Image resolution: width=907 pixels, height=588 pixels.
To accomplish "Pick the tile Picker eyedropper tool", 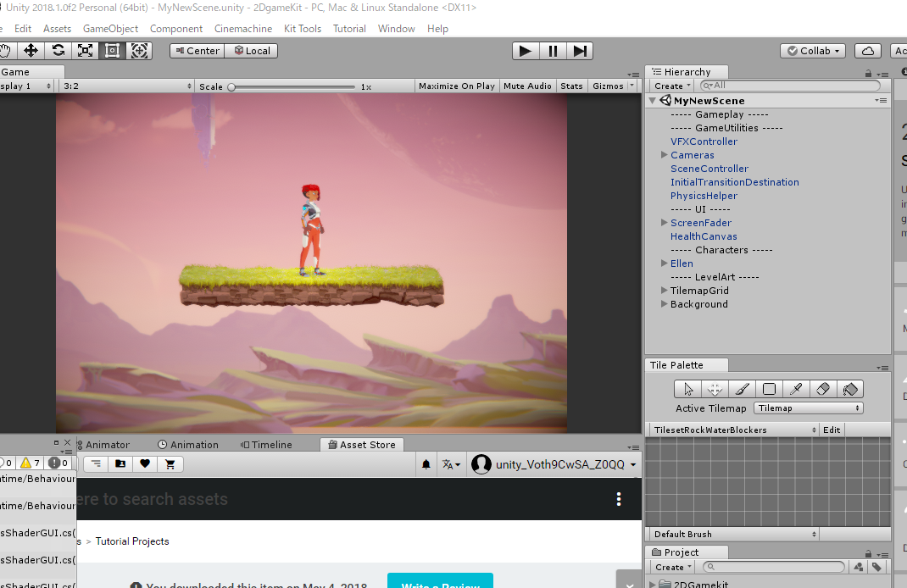I will point(796,389).
